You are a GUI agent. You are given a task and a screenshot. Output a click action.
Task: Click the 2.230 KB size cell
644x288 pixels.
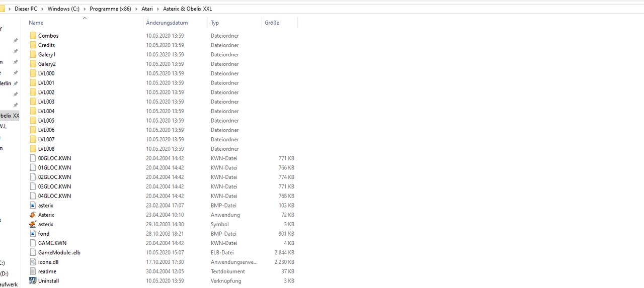click(x=284, y=262)
